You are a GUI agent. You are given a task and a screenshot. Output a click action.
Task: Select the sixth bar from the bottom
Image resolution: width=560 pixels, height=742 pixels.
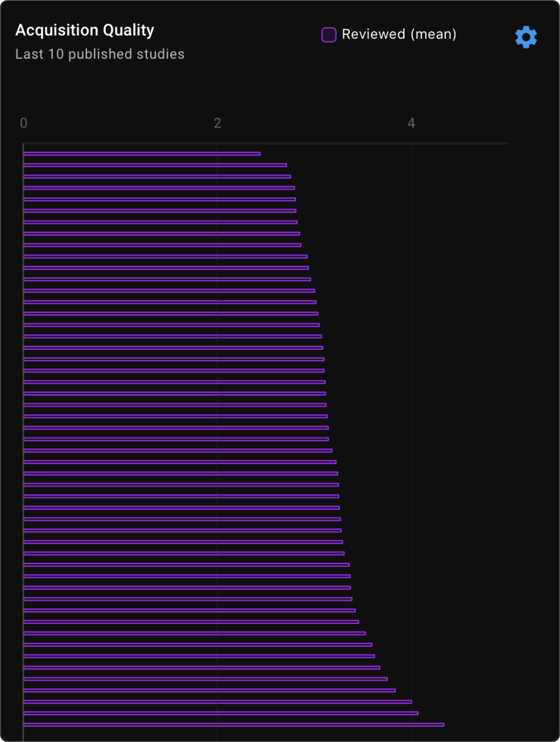[202, 667]
